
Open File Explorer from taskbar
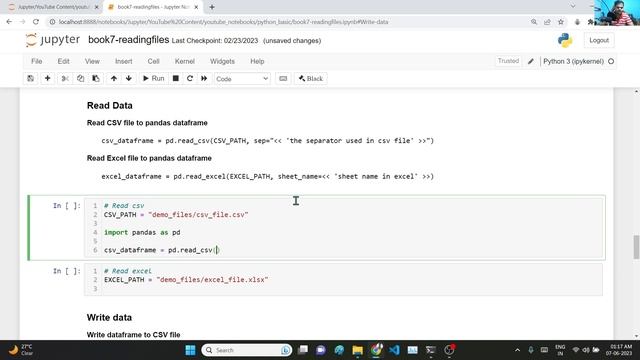(358, 350)
